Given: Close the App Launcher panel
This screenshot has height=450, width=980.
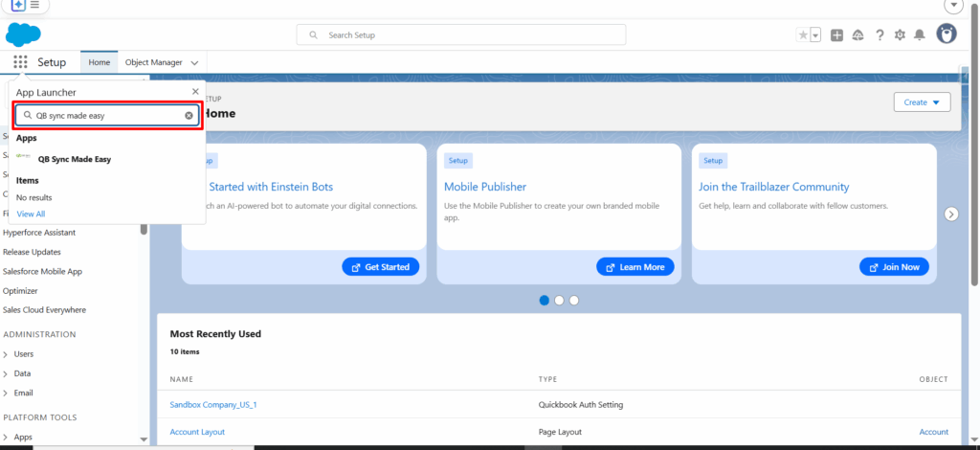Looking at the screenshot, I should (195, 92).
